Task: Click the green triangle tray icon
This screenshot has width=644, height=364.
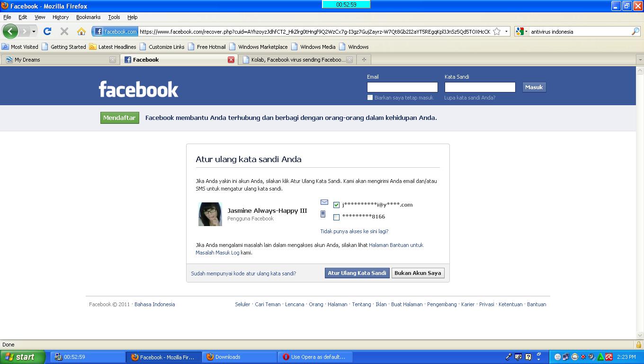Action: [600, 357]
